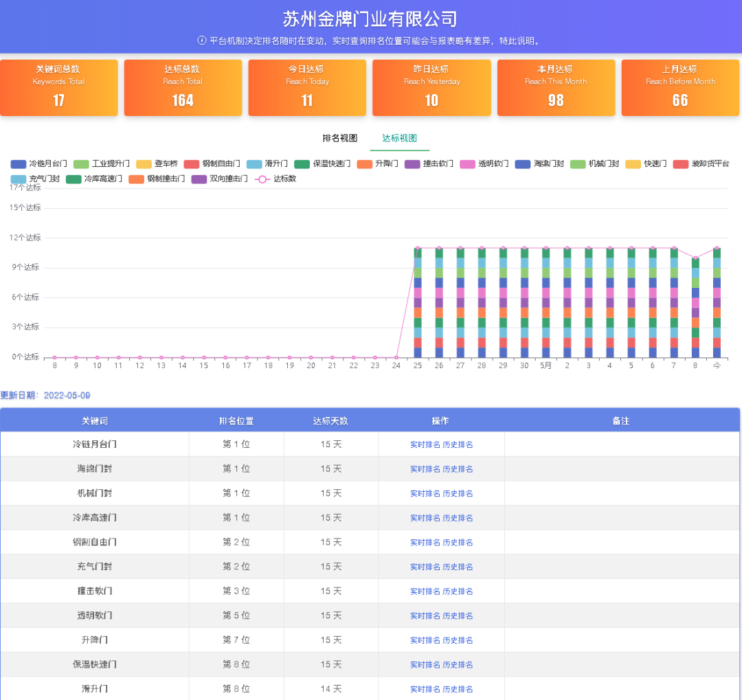
Task: Open 历史排名 for 海绵门封
Action: click(458, 469)
